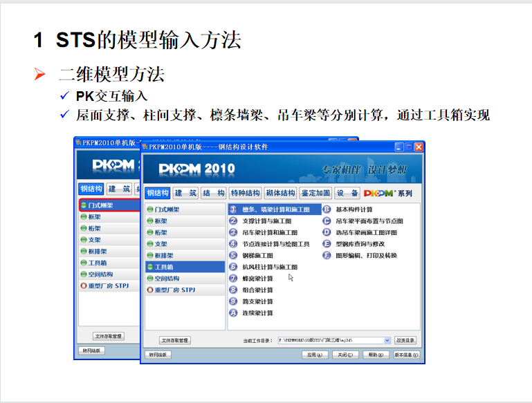Switch to the 砌体结构 tab
532x403 pixels.
tap(280, 193)
